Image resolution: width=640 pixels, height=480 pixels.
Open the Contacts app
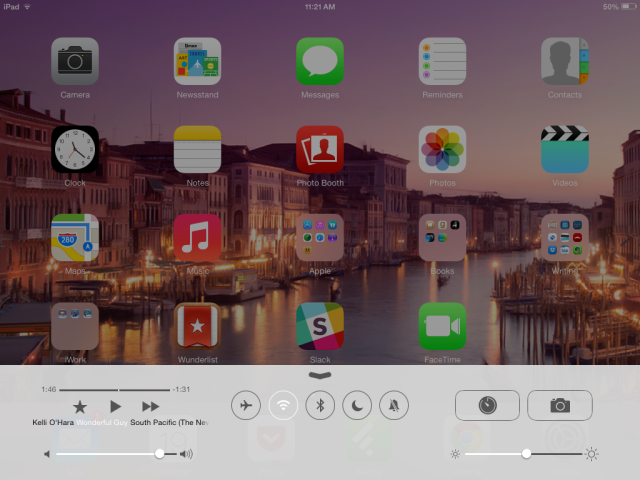pos(565,61)
